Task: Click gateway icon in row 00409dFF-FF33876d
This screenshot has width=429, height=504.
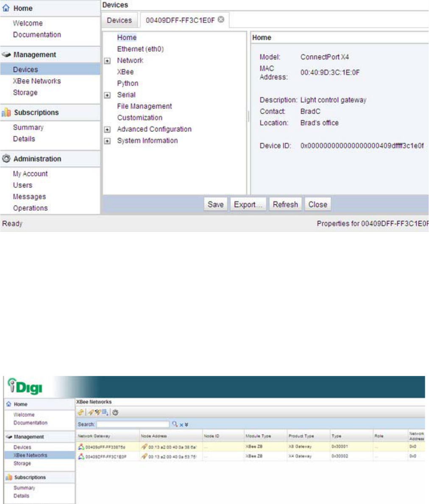Action: [x=81, y=446]
